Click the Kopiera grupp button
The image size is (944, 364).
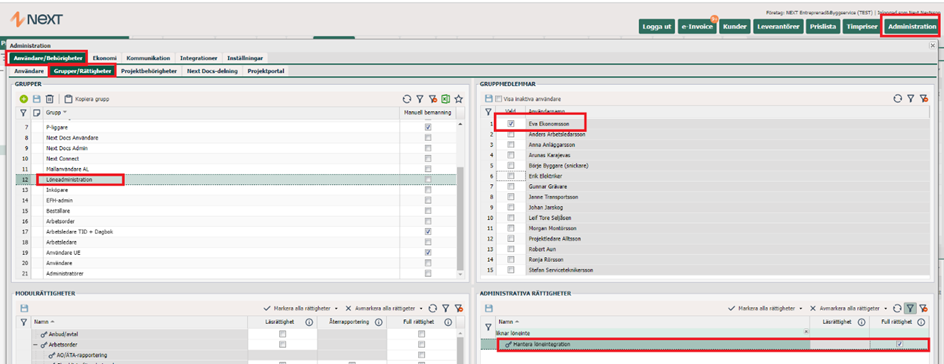click(87, 99)
